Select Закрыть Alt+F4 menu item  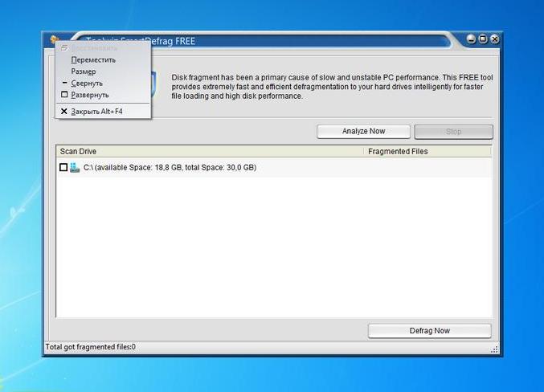coord(103,112)
